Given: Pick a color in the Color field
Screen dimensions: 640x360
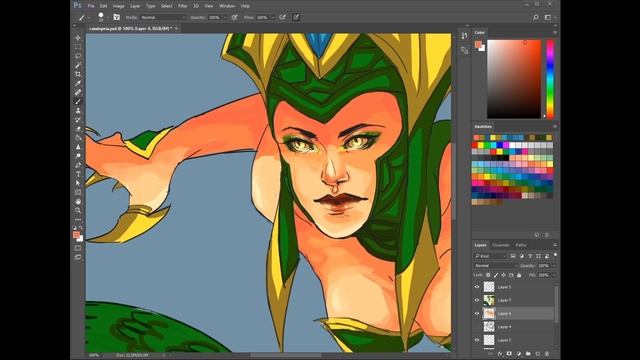Looking at the screenshot, I should tap(514, 79).
